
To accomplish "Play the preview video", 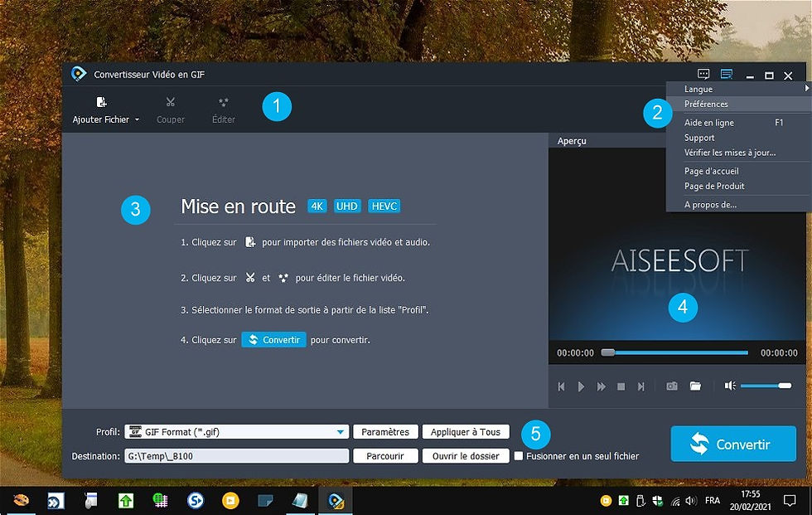I will (581, 386).
